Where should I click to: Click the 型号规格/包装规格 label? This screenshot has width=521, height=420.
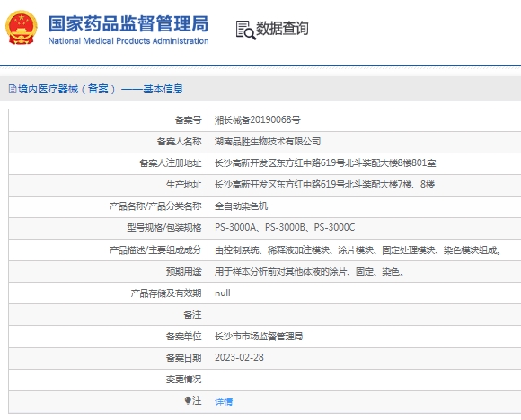click(164, 227)
